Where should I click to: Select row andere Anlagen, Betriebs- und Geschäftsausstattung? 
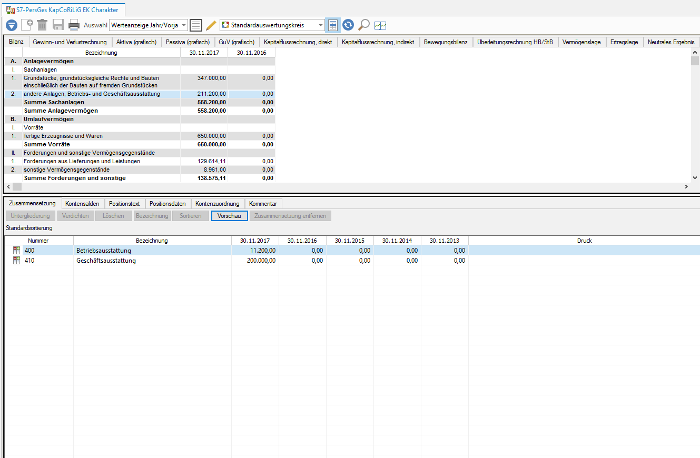point(140,94)
